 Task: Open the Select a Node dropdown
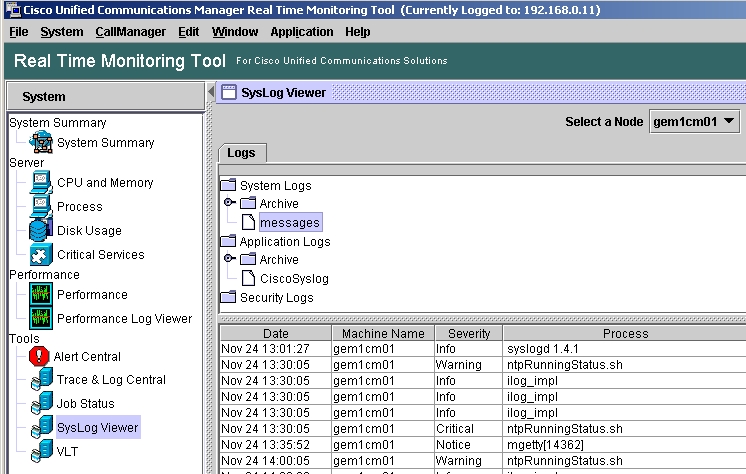point(694,122)
